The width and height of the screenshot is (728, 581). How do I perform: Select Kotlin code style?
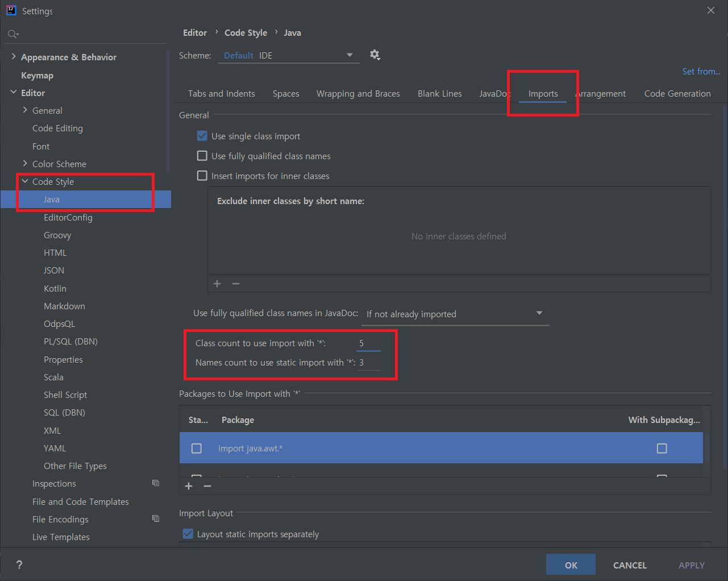point(55,288)
